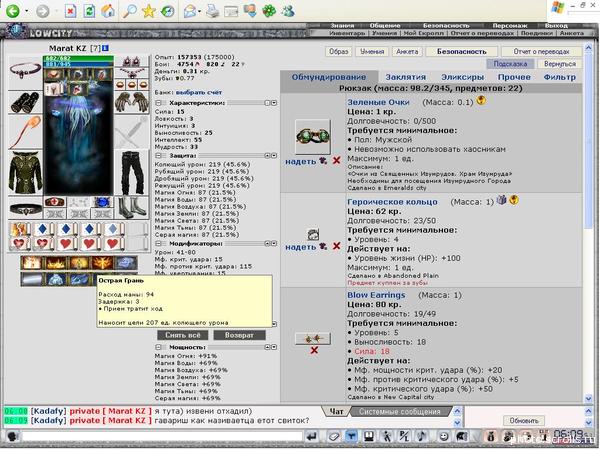This screenshot has height=450, width=600.
Task: Open the Прочее inventory tab
Action: [x=514, y=77]
